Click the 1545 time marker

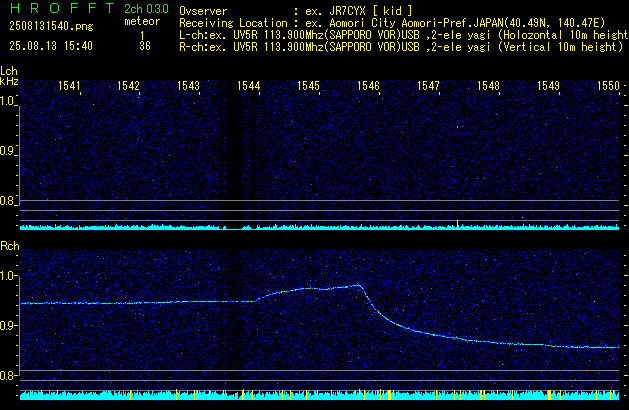[308, 86]
